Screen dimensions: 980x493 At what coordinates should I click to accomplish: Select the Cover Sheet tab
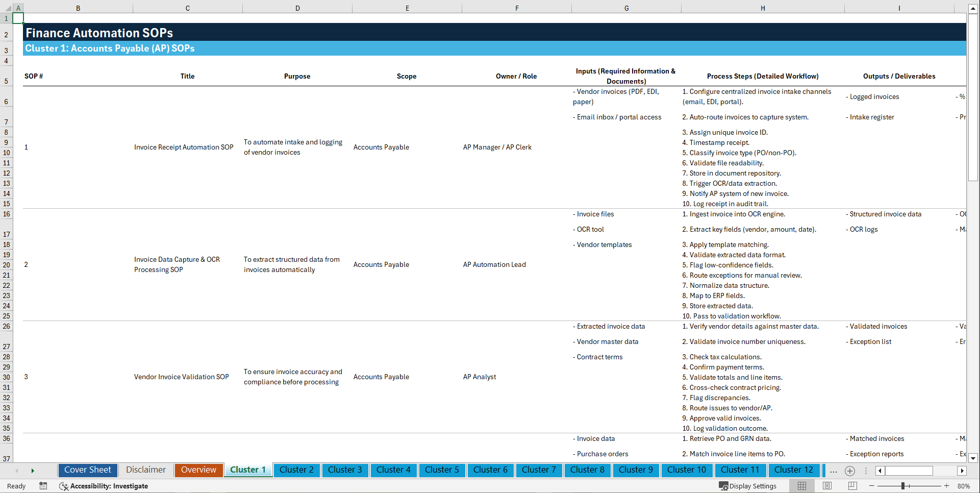click(x=87, y=470)
